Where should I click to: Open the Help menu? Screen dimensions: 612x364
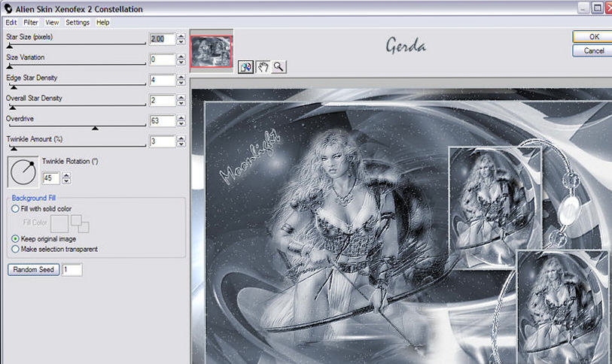(x=102, y=23)
